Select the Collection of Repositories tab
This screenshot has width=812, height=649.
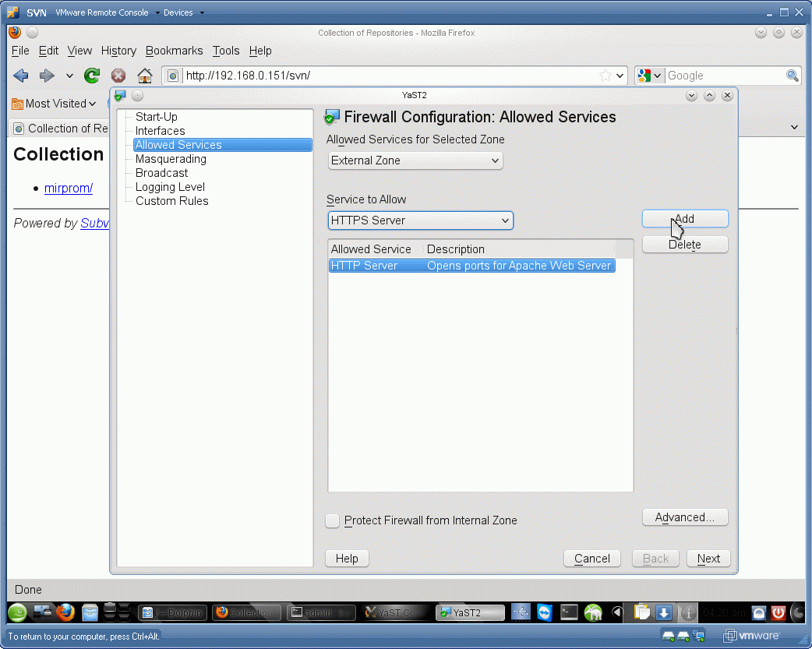[61, 129]
